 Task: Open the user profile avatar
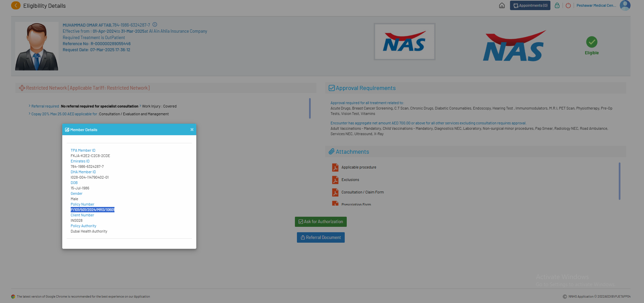(x=625, y=5)
